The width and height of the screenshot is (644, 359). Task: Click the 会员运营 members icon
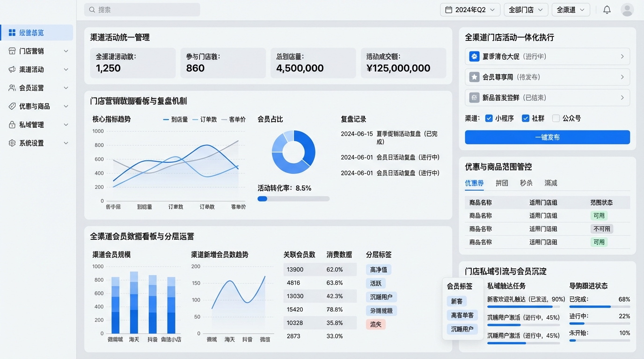12,88
